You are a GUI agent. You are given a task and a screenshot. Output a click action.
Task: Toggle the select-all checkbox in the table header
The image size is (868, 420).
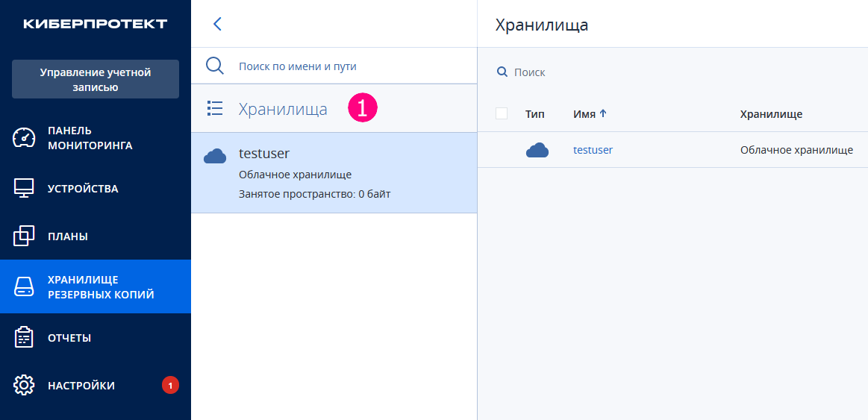pos(502,114)
